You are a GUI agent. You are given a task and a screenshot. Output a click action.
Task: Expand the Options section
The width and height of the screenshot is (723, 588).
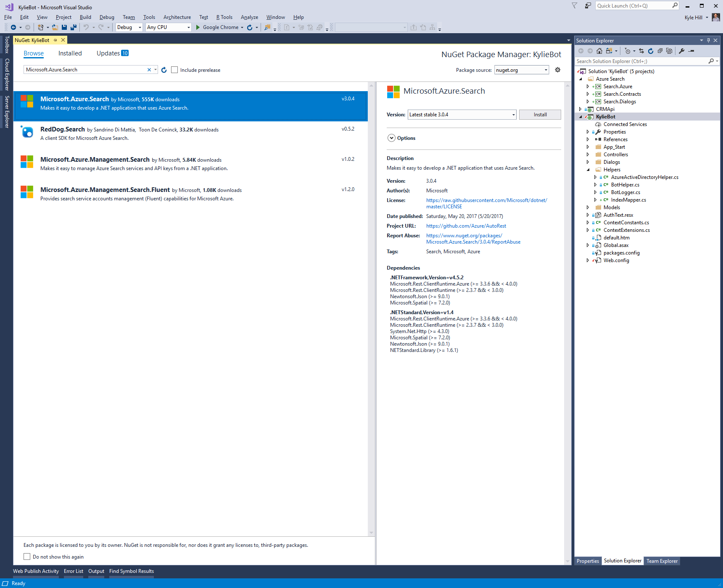391,138
